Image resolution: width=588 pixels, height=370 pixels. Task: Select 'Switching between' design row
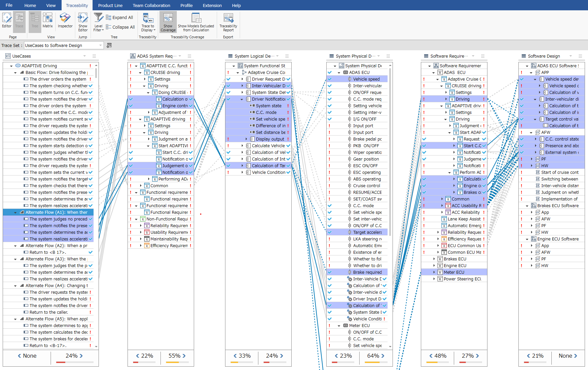(x=552, y=179)
